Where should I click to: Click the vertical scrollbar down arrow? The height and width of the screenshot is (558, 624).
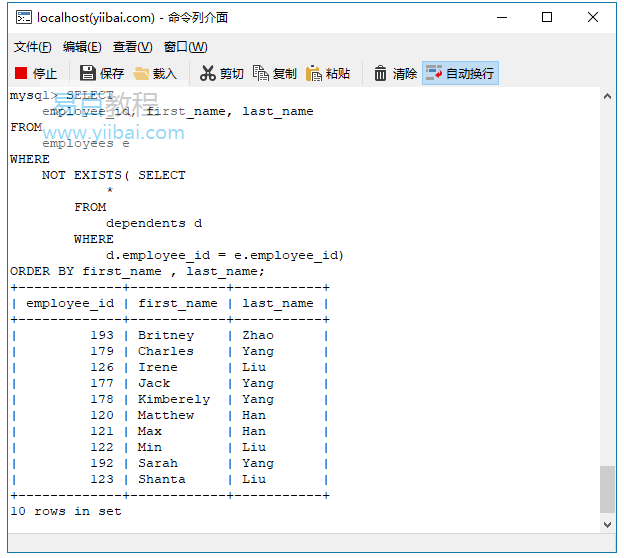point(607,524)
